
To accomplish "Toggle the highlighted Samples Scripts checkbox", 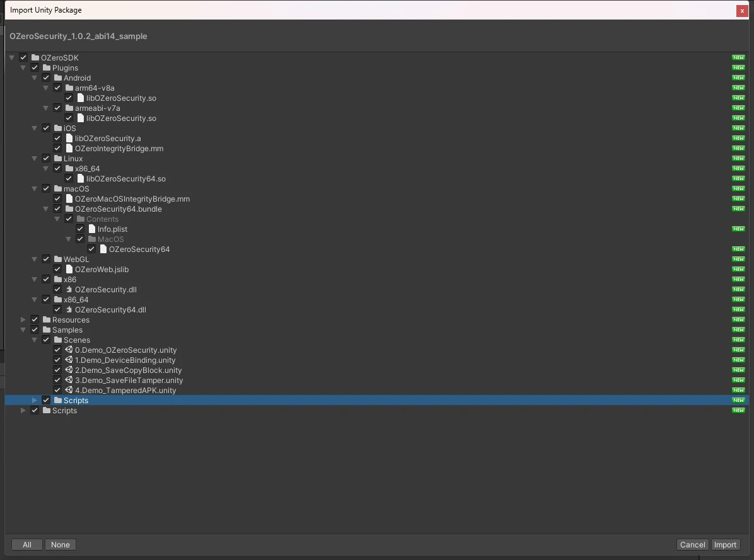I will point(46,401).
